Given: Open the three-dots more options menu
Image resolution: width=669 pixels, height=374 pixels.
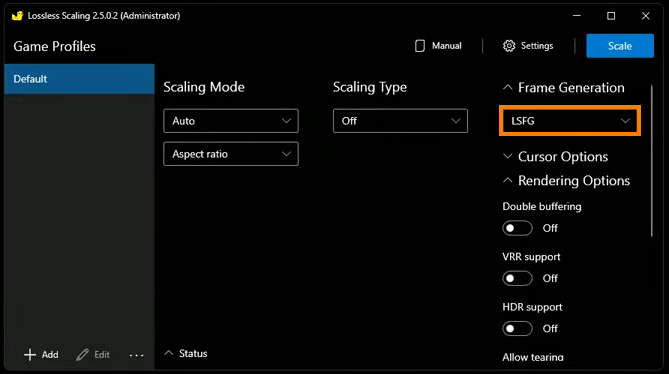Looking at the screenshot, I should (137, 355).
